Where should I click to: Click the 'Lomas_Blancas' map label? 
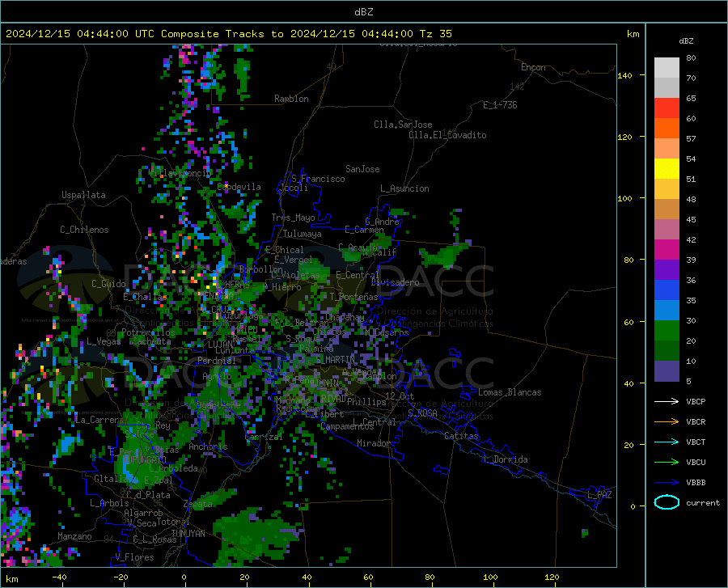coord(510,392)
